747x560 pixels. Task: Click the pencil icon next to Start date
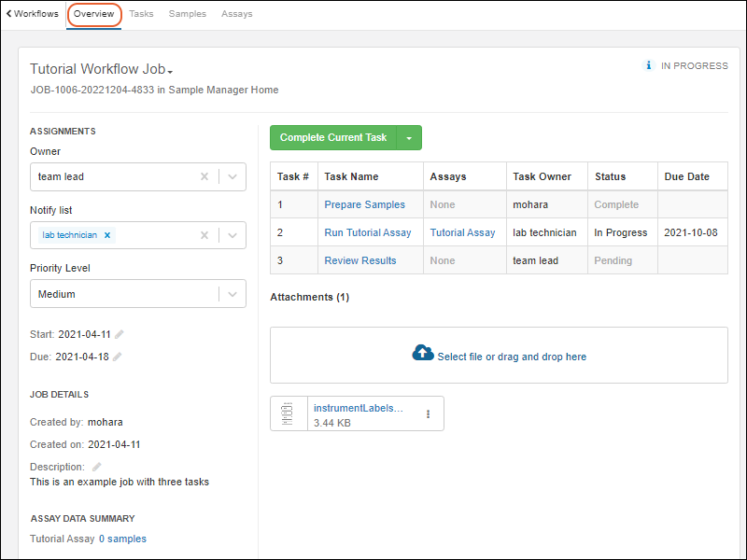(119, 334)
